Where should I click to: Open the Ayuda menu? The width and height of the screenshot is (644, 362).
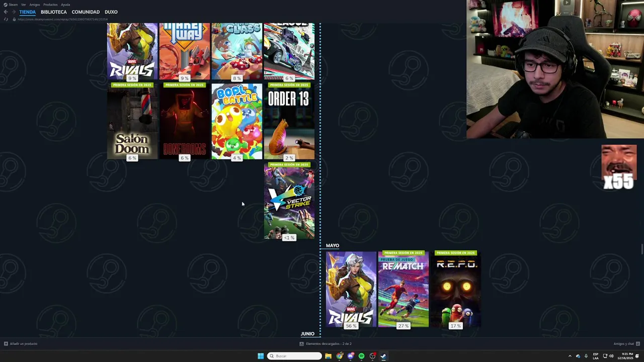tap(65, 5)
